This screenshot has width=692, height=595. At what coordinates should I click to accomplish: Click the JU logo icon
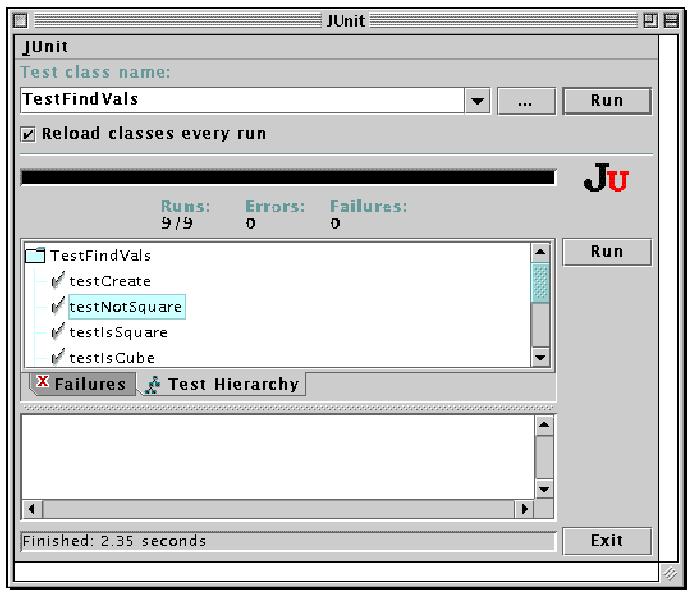(606, 177)
